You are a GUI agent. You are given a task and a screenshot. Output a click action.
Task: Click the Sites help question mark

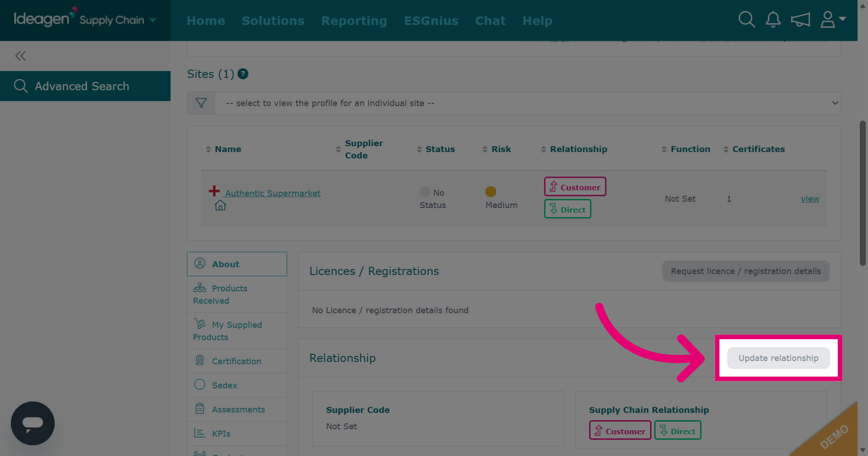click(243, 74)
